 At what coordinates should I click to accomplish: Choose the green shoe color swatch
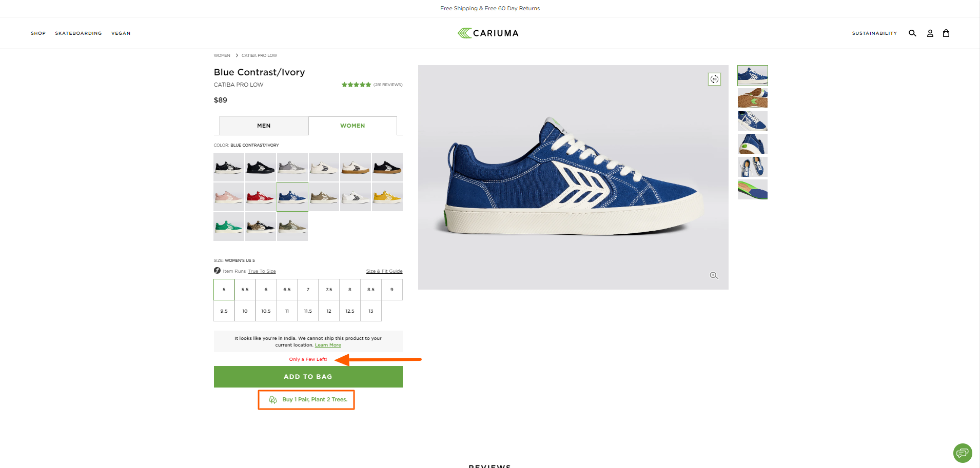[x=229, y=227]
